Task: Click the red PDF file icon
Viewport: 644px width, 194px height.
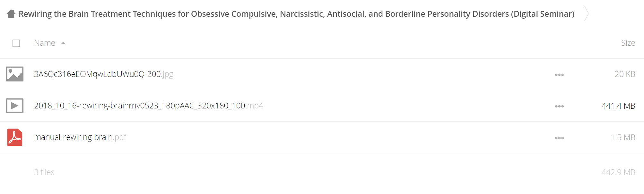Action: [x=15, y=137]
